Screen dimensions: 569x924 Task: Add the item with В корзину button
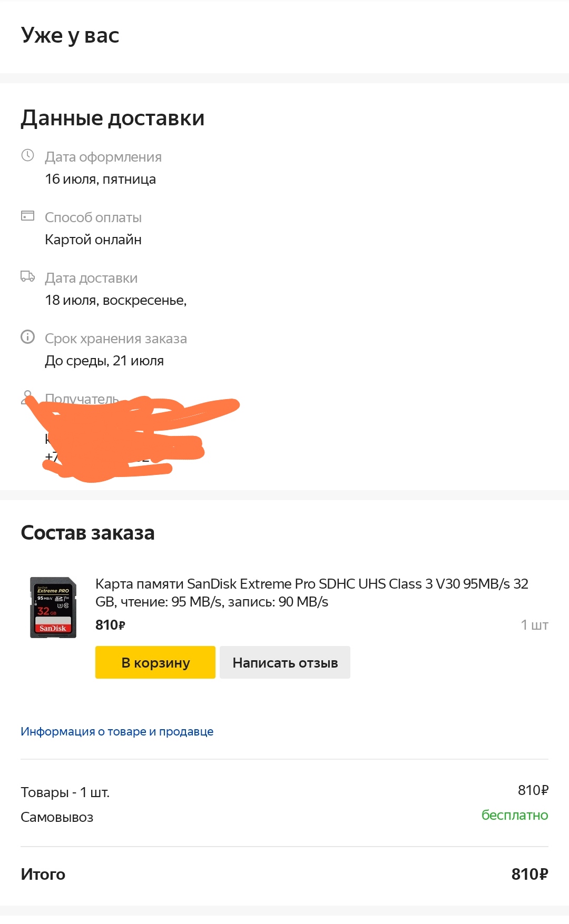click(x=155, y=662)
